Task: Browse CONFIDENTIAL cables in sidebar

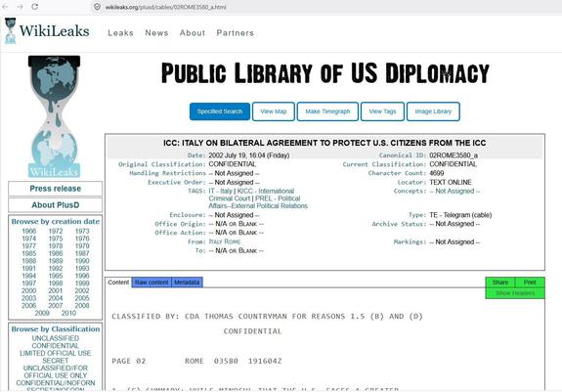Action: 56,346
